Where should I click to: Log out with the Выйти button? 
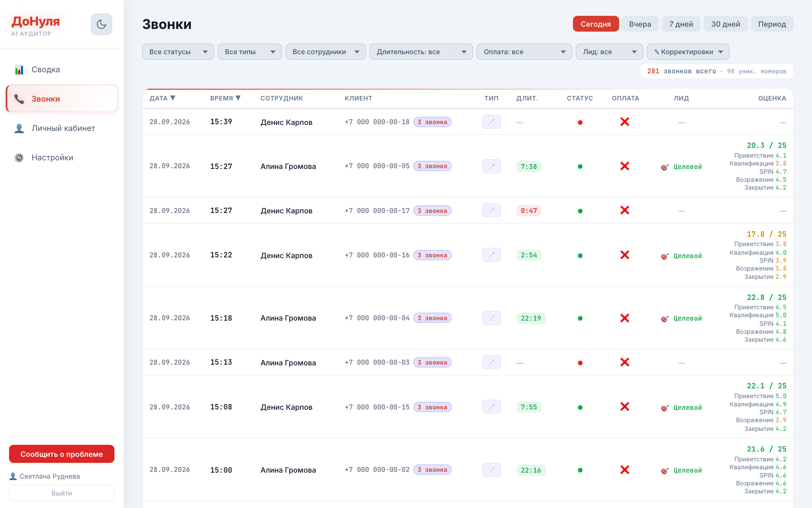[x=62, y=493]
